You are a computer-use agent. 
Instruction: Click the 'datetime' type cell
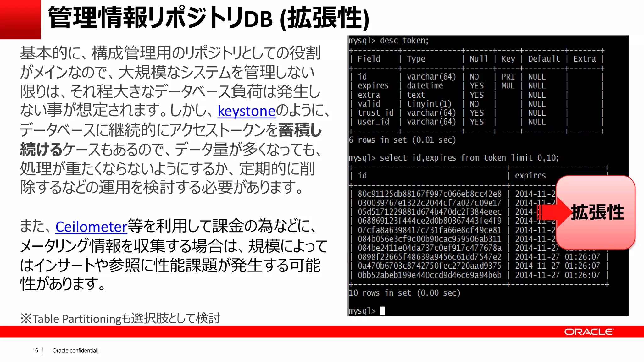pyautogui.click(x=425, y=85)
